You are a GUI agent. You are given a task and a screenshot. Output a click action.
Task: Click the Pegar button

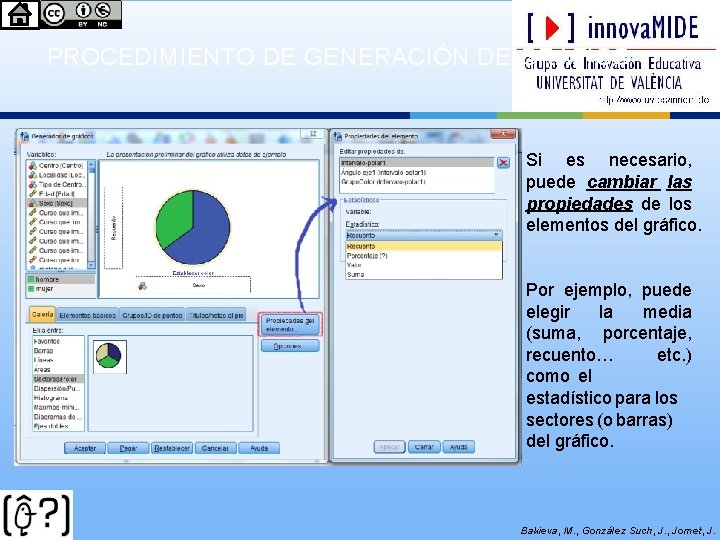click(x=128, y=448)
